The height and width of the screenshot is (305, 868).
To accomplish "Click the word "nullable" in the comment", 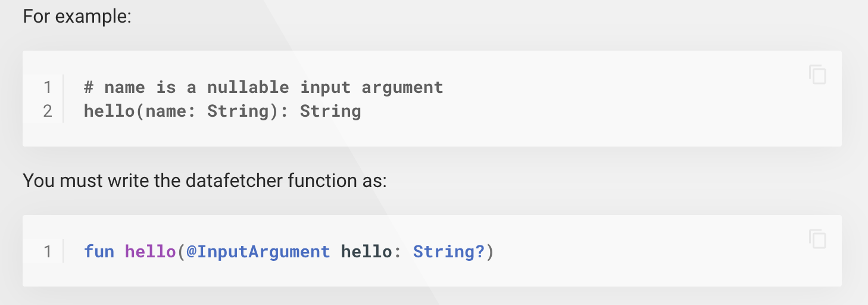I will pyautogui.click(x=248, y=88).
